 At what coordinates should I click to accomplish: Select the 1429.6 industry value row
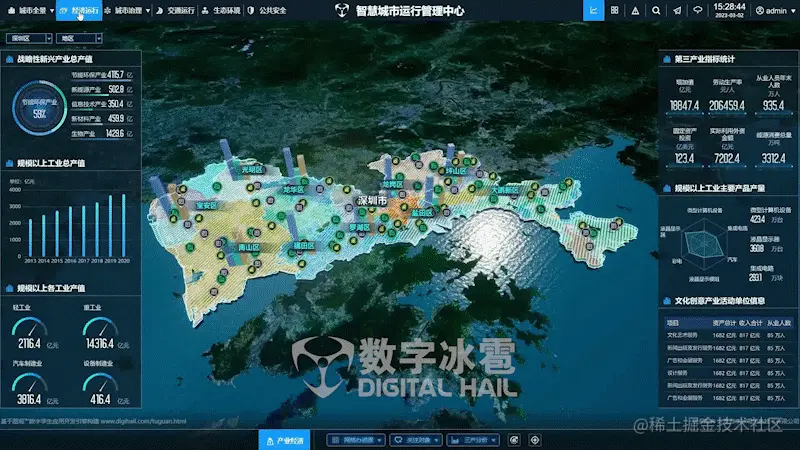pos(102,134)
